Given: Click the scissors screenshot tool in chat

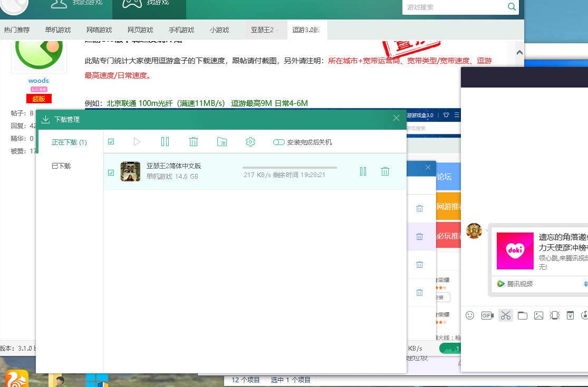Looking at the screenshot, I should (506, 315).
